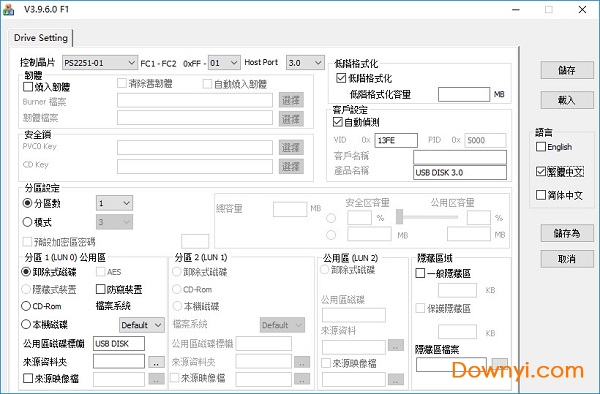Click the 選擇 button for CD Key
This screenshot has width=600, height=394.
[x=291, y=166]
